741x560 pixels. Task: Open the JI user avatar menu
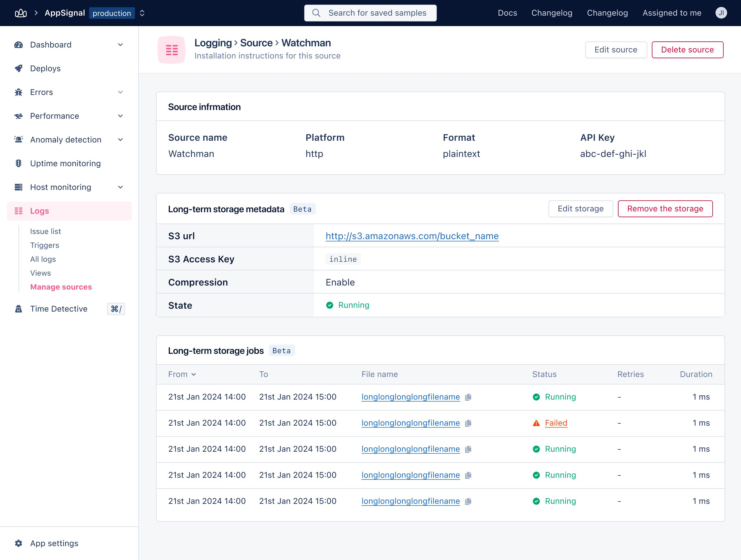click(x=721, y=13)
